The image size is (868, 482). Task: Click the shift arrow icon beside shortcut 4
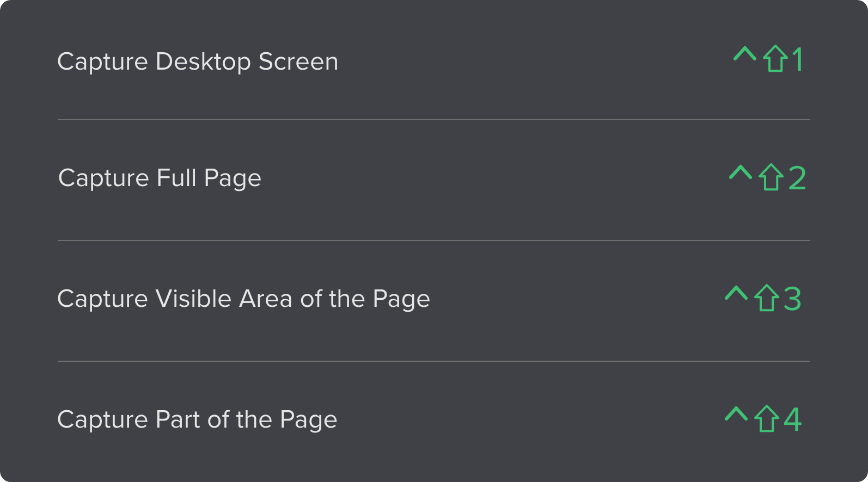pos(767,419)
